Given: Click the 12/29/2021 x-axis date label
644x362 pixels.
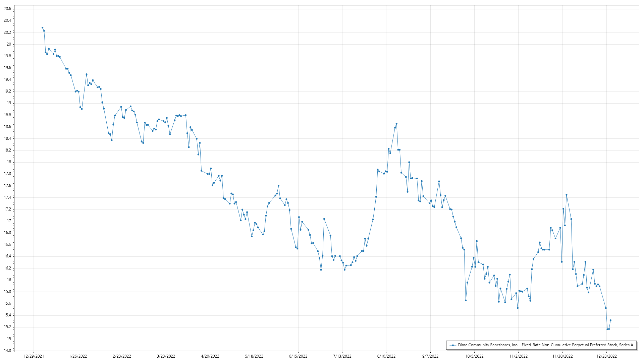Looking at the screenshot, I should click(34, 356).
